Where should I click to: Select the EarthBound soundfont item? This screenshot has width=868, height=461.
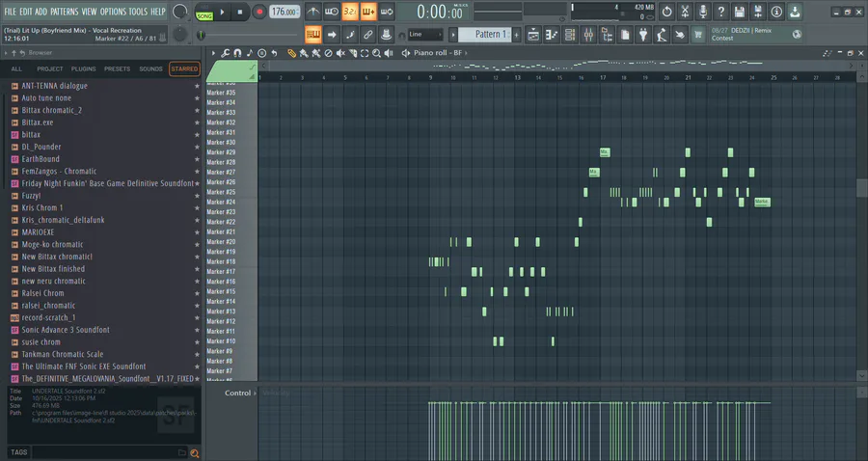click(x=41, y=159)
